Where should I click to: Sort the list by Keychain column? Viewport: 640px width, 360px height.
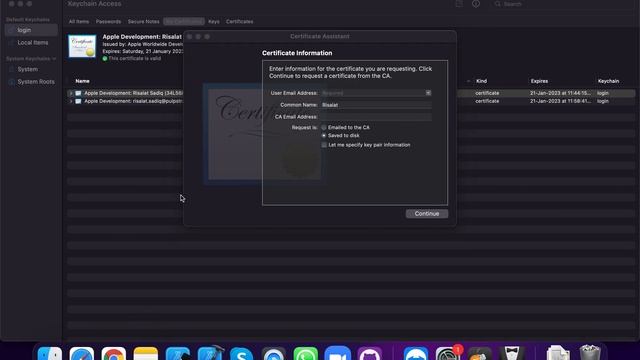click(x=608, y=81)
